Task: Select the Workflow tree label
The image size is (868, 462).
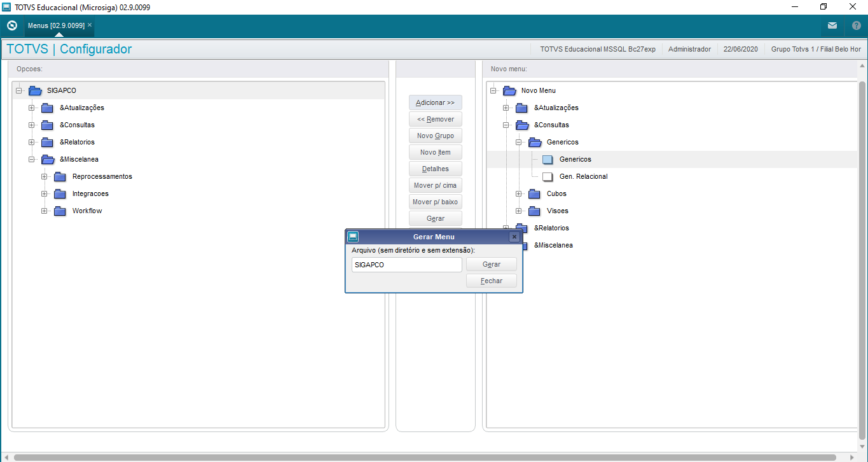Action: [x=87, y=211]
